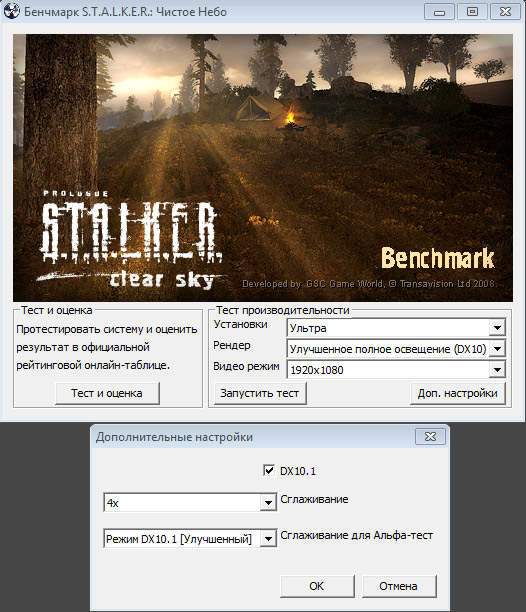Click the Бенчмарк S.T.A.L.K.E.R. window title
Viewport: 526px width, 612px height.
[125, 12]
